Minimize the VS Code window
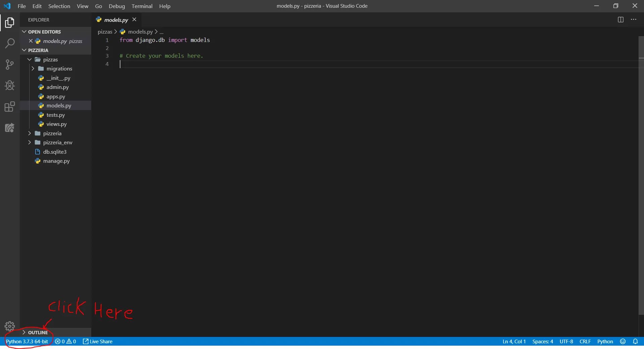 596,6
